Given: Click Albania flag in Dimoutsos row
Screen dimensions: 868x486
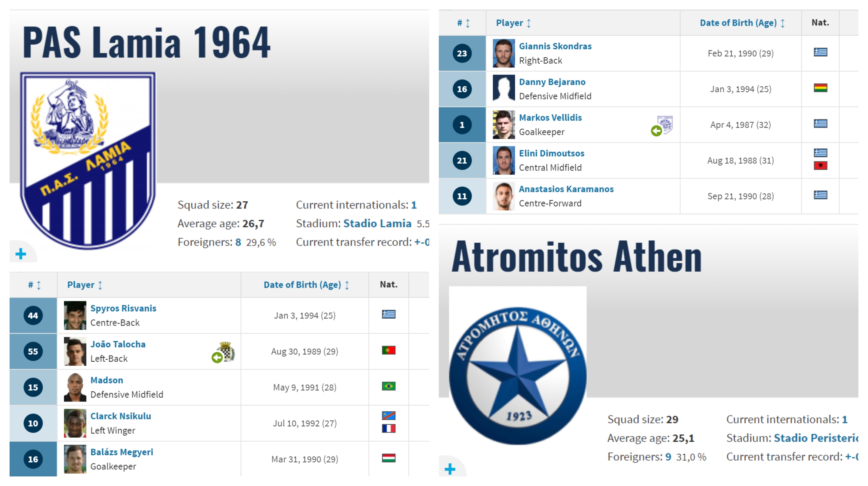Looking at the screenshot, I should pos(820,166).
